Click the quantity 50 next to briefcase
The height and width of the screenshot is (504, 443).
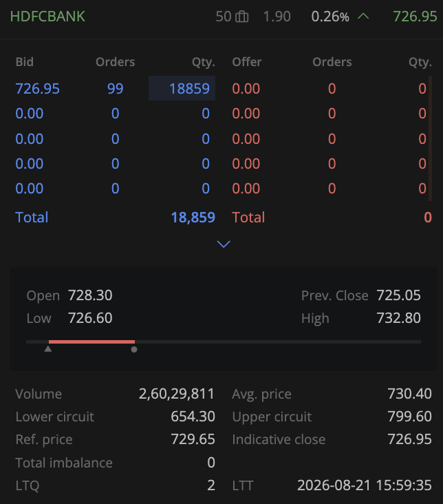224,17
